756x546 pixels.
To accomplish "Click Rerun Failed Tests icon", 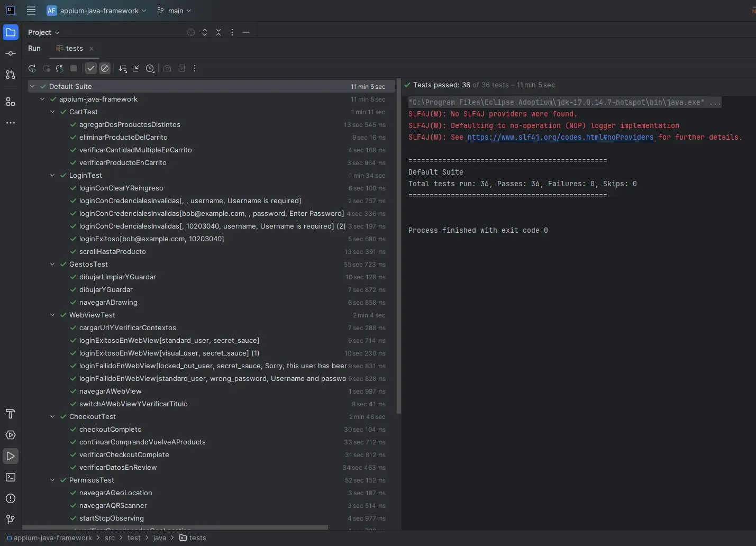I will coord(46,68).
